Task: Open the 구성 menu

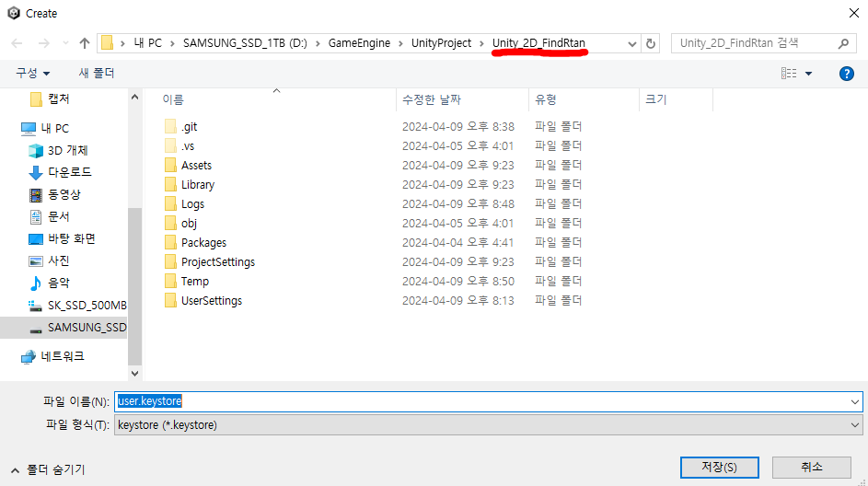Action: tap(32, 73)
